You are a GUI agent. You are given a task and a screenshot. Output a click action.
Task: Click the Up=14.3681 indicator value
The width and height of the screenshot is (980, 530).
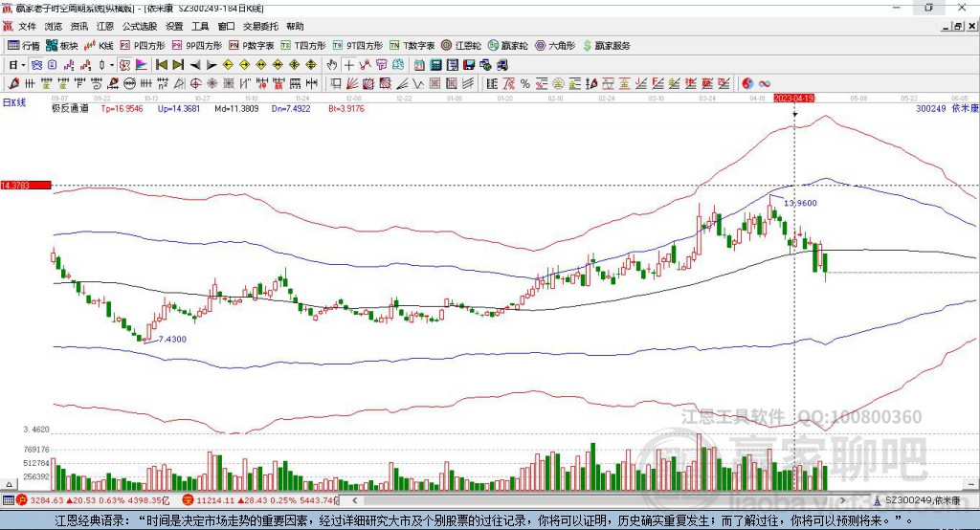pos(179,109)
